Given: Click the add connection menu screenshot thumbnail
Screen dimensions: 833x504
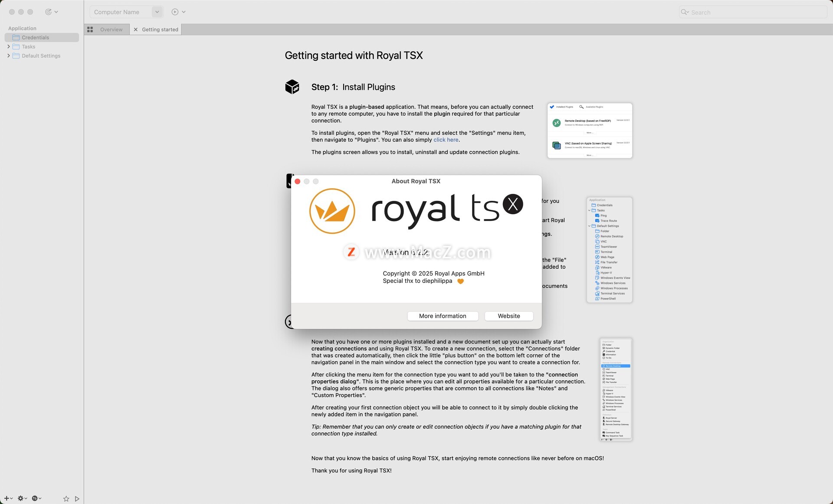Looking at the screenshot, I should (616, 389).
